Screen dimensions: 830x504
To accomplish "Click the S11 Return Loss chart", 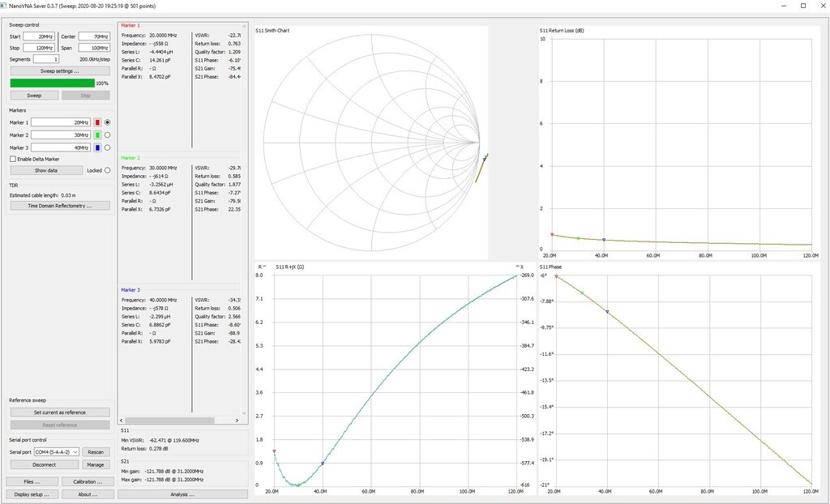I will tap(678, 143).
